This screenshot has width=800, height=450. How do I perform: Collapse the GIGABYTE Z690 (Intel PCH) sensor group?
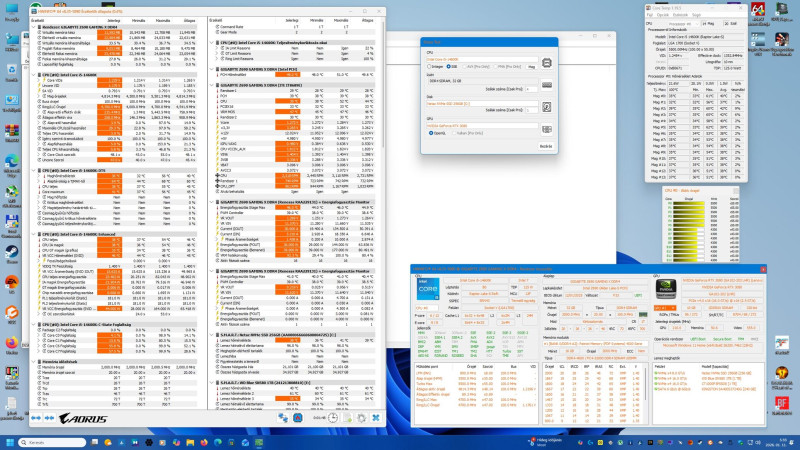pos(212,69)
